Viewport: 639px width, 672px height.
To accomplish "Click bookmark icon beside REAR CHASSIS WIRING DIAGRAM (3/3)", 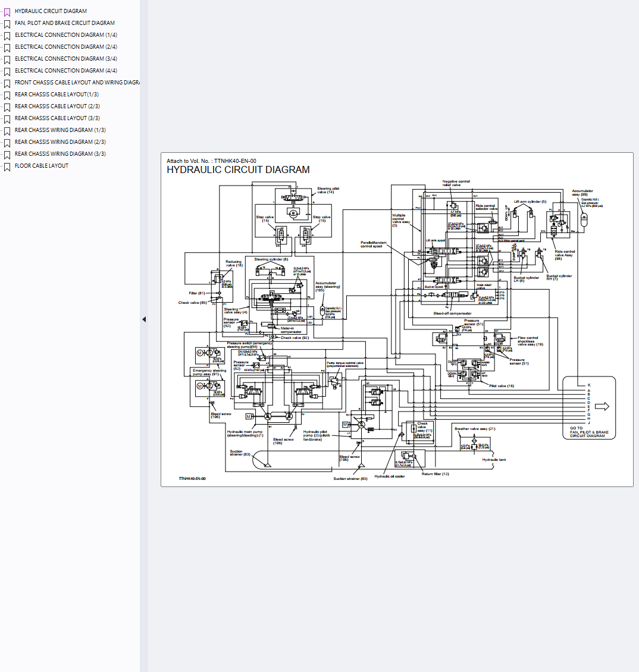I will [7, 155].
